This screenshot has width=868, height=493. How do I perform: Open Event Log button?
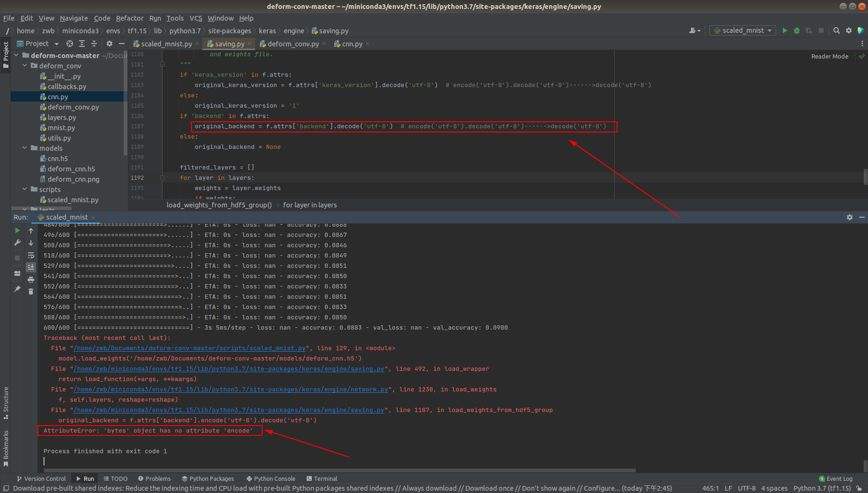[836, 478]
